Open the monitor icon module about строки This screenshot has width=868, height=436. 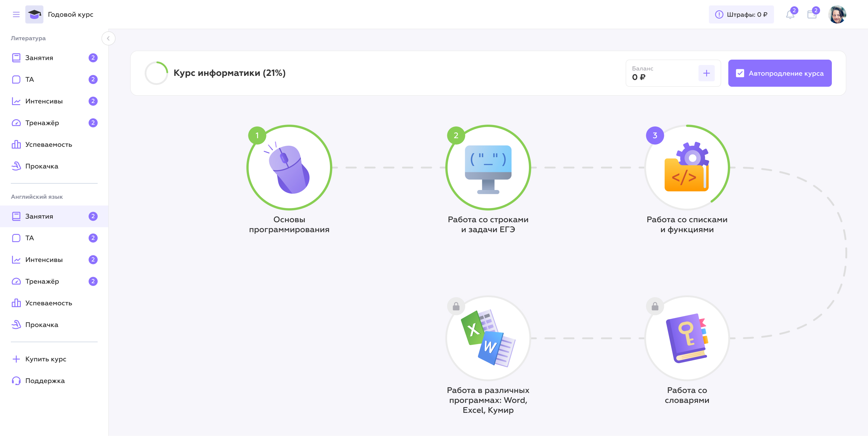[488, 168]
